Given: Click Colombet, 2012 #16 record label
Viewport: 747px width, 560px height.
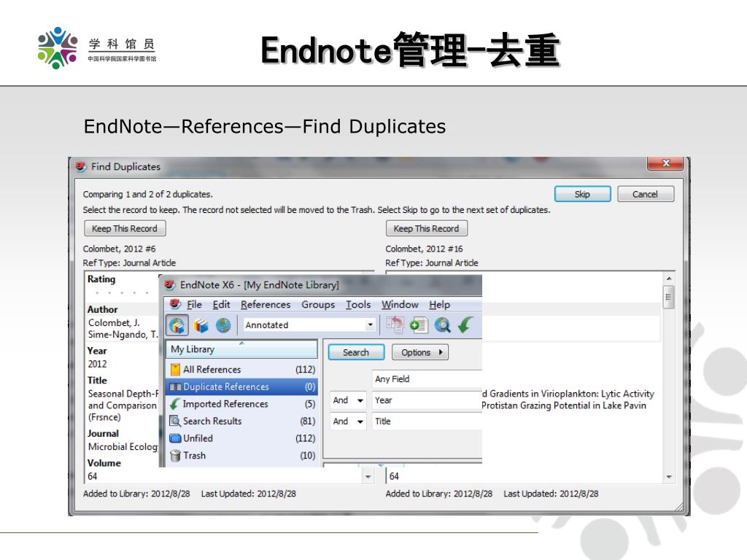Looking at the screenshot, I should coord(424,249).
